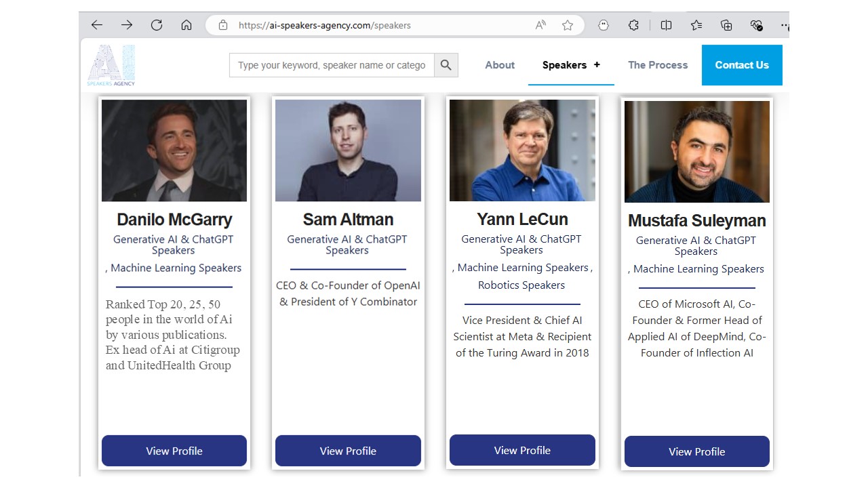The image size is (868, 488).
Task: Click the face icon beside the favorites star
Action: 604,25
